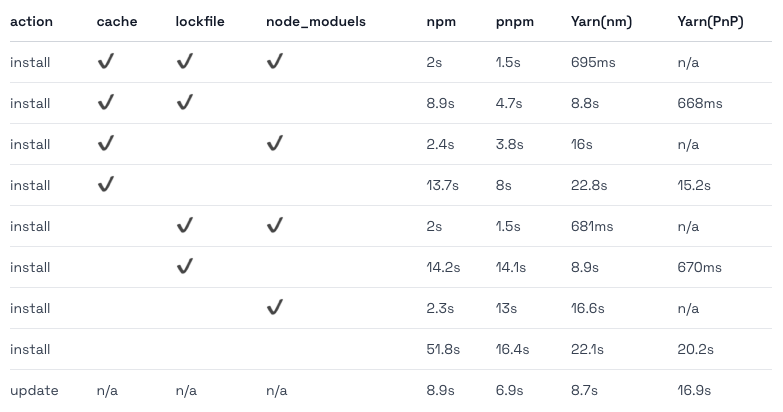
Task: Click the lockfile column header
Action: point(201,21)
